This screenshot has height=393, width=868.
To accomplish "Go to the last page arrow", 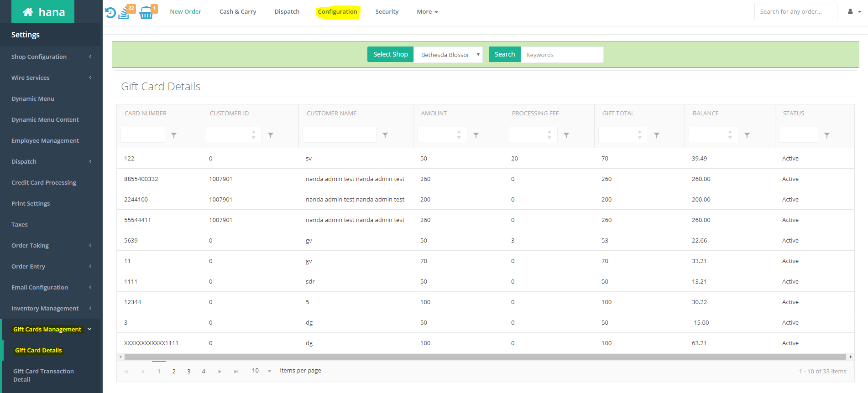I will pos(236,372).
